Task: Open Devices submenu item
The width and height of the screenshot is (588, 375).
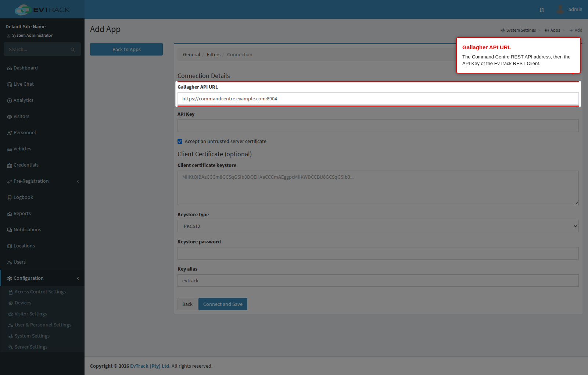Action: coord(23,303)
